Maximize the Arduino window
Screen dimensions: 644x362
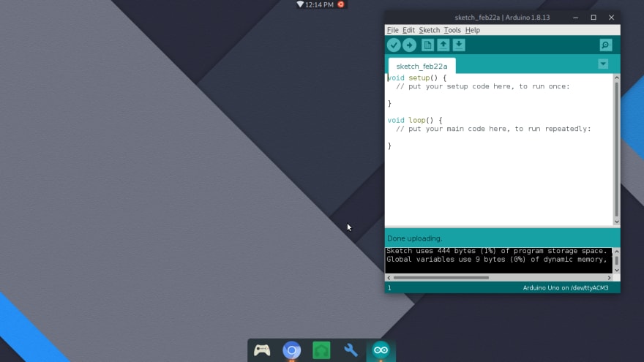(x=594, y=18)
